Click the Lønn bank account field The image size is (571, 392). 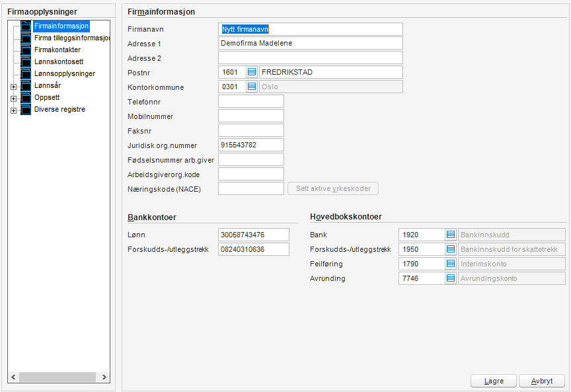point(254,235)
